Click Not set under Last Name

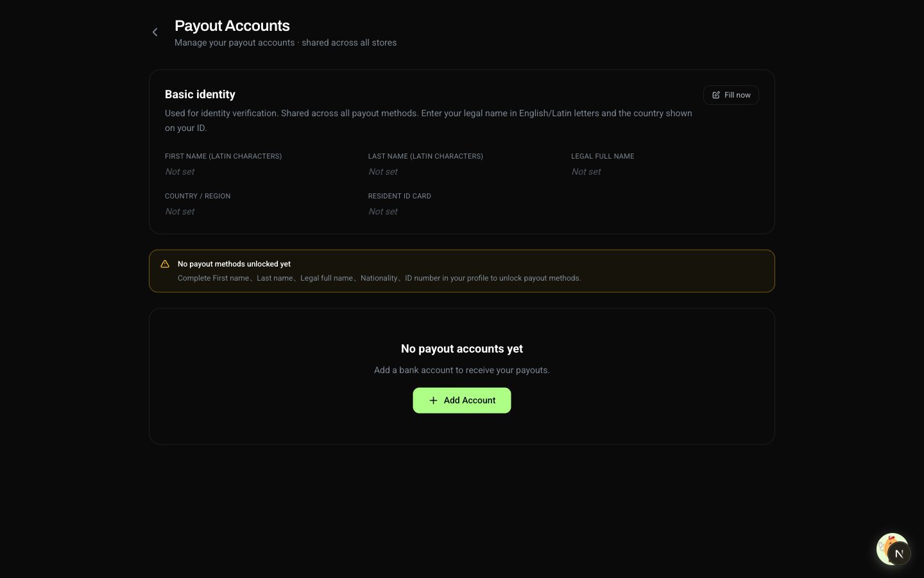(383, 171)
